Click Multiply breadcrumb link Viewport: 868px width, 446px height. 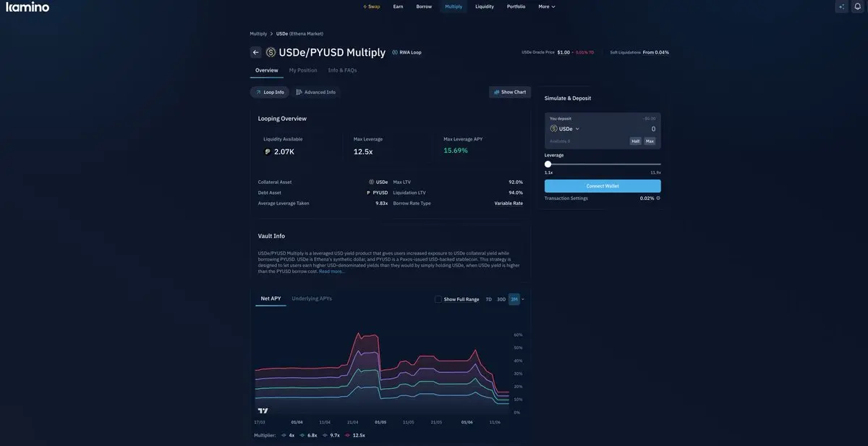(x=258, y=33)
